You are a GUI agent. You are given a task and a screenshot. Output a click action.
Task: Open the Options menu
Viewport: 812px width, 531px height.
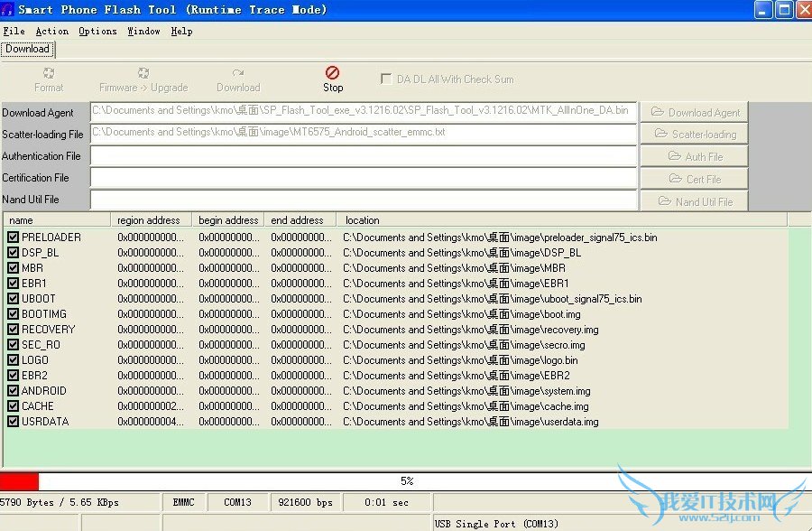coord(97,31)
